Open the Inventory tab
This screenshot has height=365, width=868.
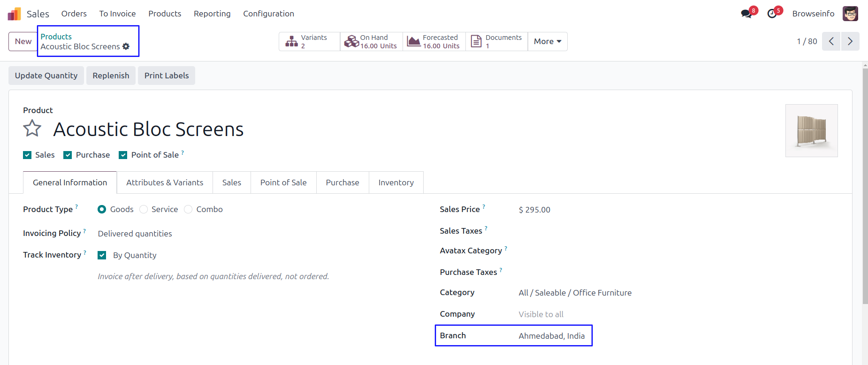click(396, 182)
